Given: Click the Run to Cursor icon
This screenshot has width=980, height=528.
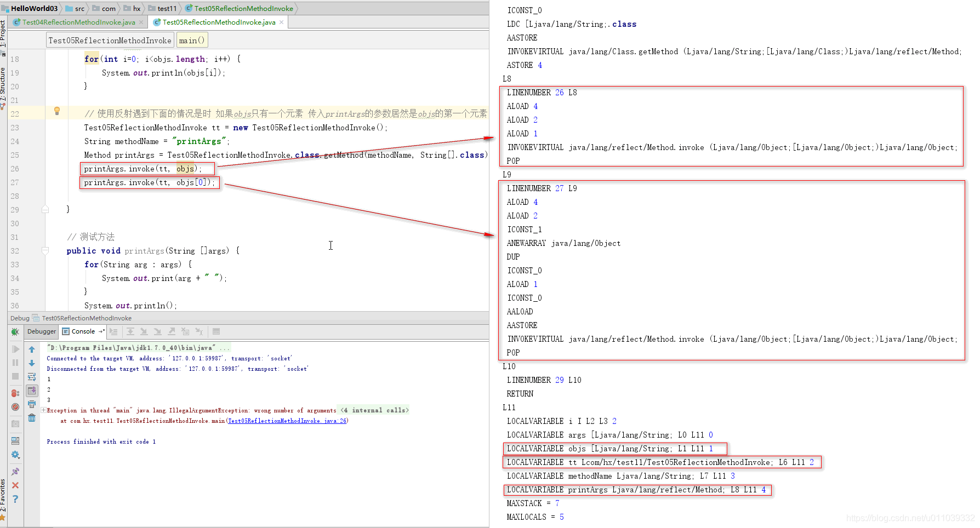Looking at the screenshot, I should pyautogui.click(x=200, y=331).
